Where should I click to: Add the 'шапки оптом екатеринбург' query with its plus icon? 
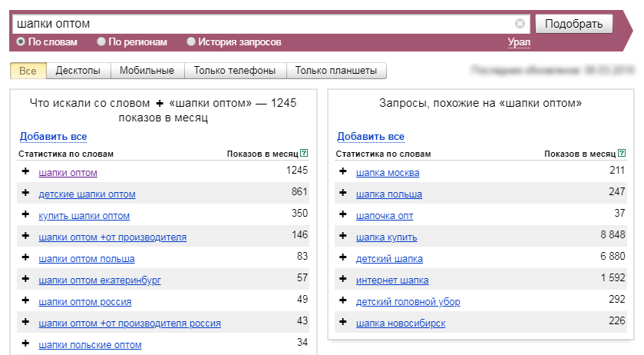click(25, 278)
